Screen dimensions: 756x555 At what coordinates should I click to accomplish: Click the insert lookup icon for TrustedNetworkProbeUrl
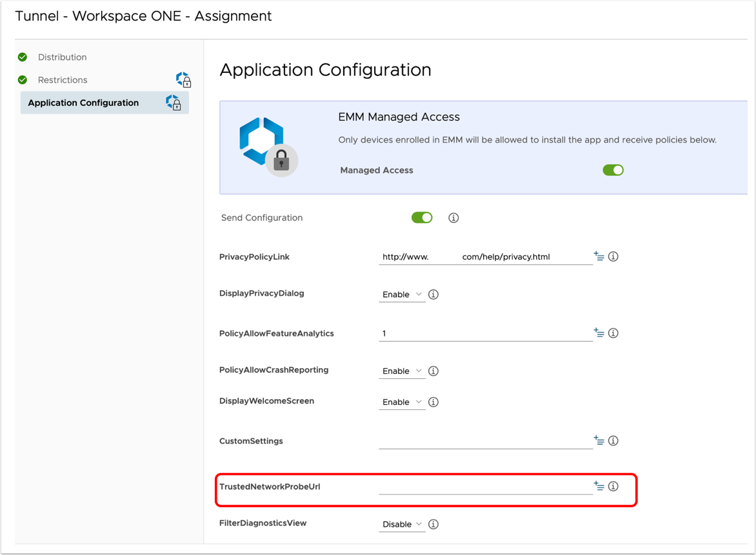[x=599, y=487]
